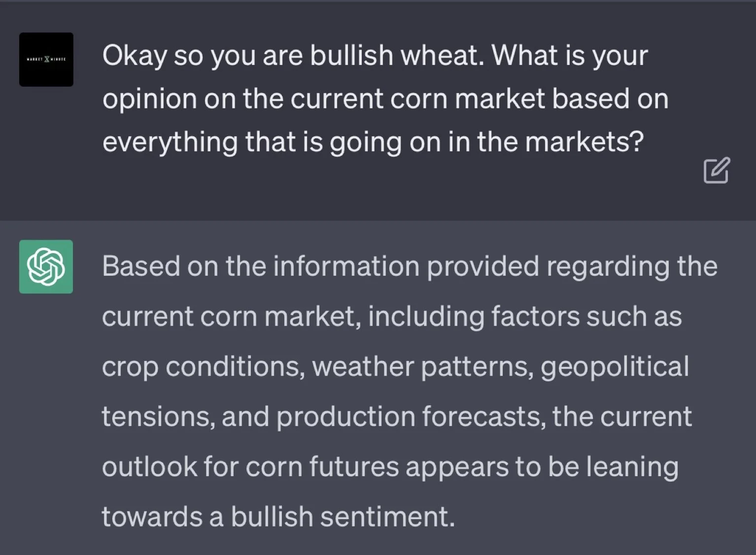Click the Market Minute user avatar
Viewport: 756px width, 555px height.
click(46, 60)
